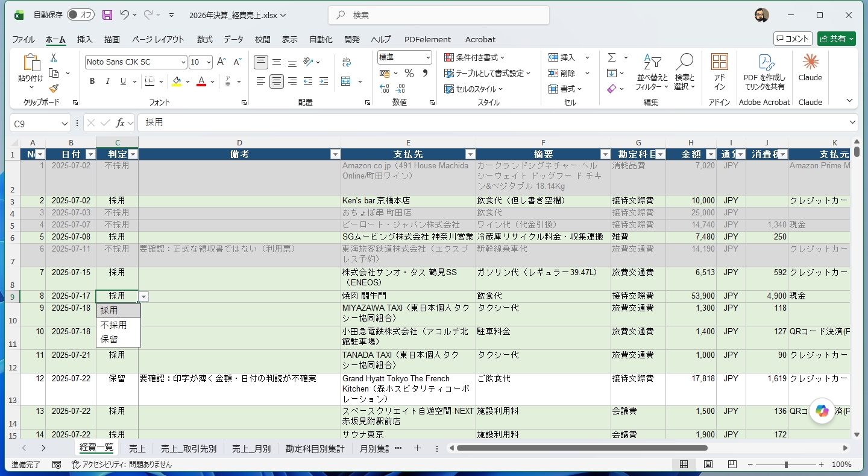Increase font size with large A icon
Viewport: 868px width, 476px height.
[221, 62]
